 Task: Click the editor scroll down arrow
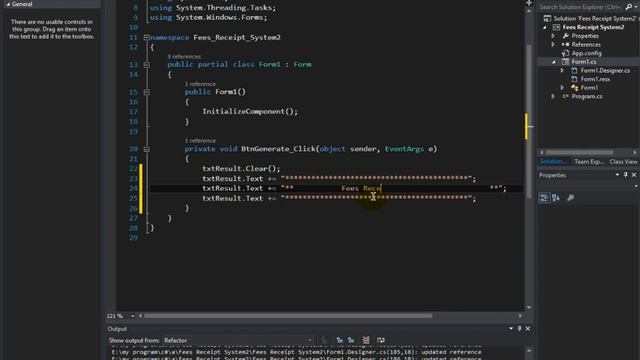tap(529, 307)
